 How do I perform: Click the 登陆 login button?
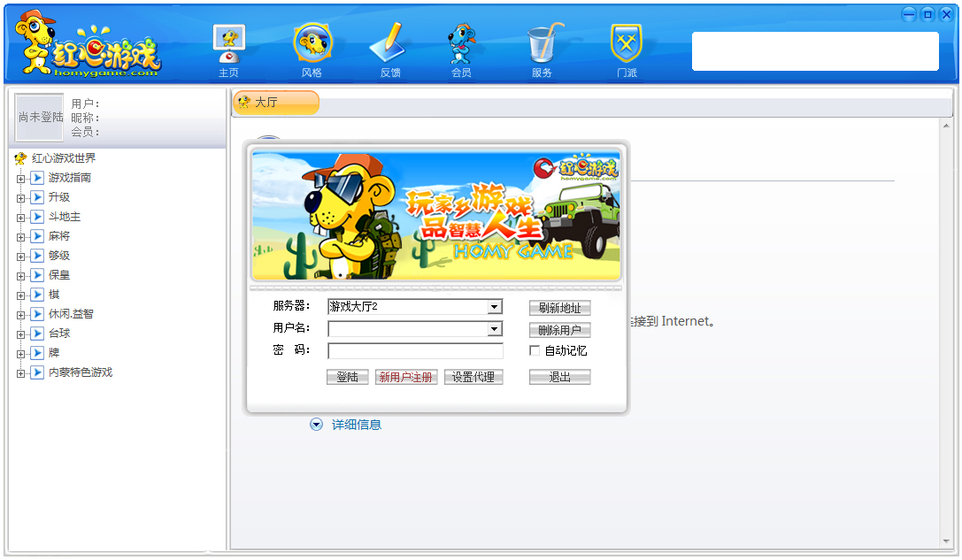[347, 376]
